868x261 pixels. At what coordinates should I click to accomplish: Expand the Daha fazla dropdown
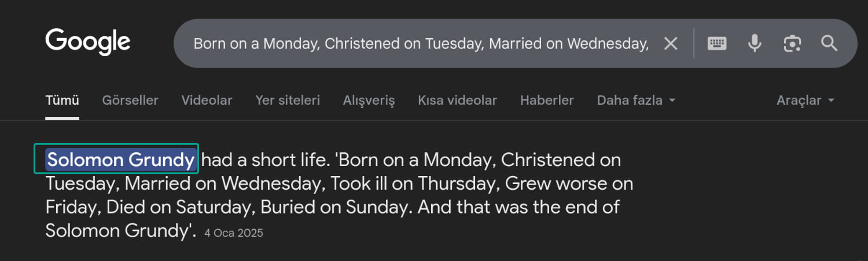coord(636,100)
